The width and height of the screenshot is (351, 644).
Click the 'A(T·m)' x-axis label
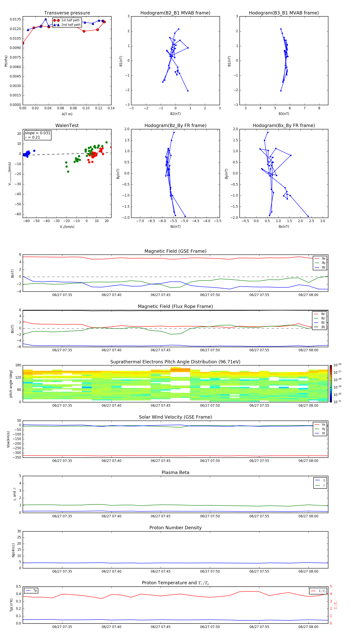(x=67, y=114)
